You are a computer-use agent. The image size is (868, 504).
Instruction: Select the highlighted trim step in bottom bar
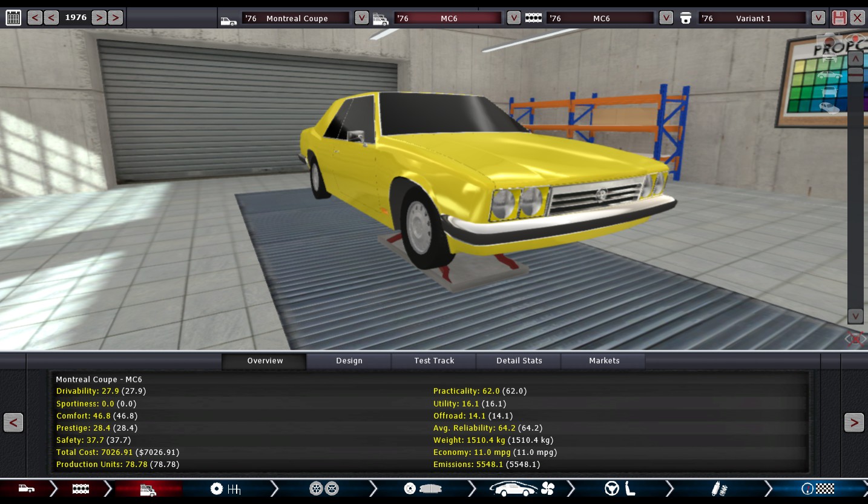(148, 489)
